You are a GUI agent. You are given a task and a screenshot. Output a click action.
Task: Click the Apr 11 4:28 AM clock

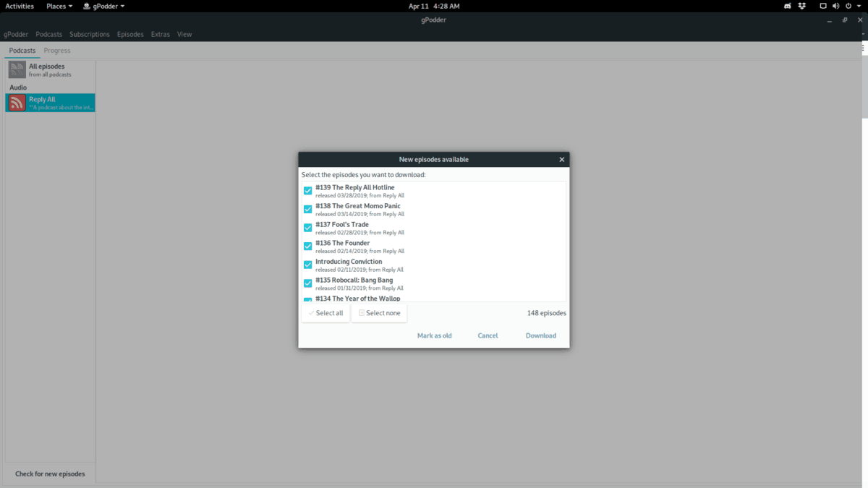coord(434,6)
